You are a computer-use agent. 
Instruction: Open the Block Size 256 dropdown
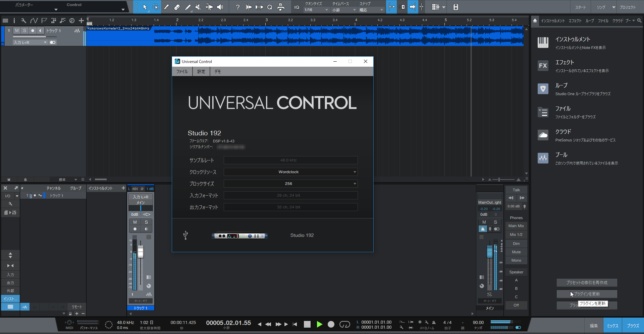tap(290, 184)
